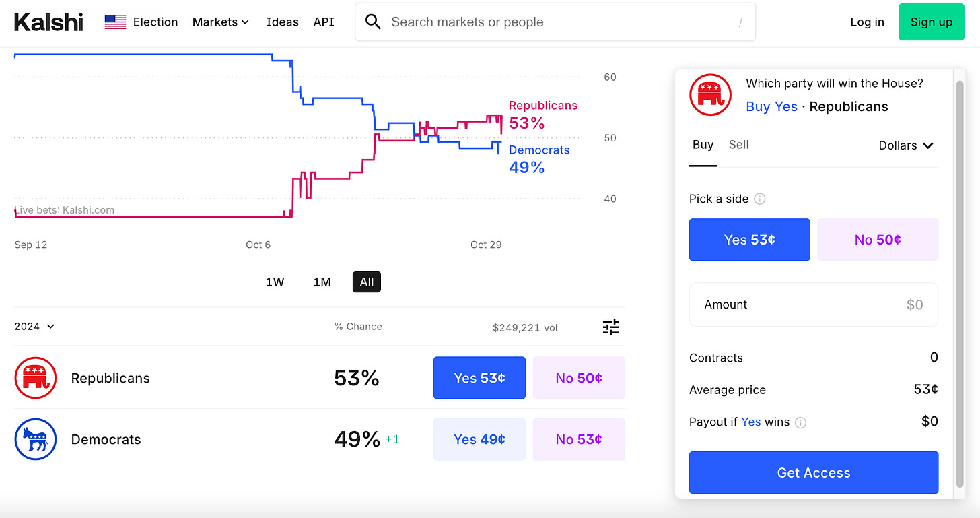The image size is (980, 518).
Task: Open the Election page
Action: coord(155,22)
